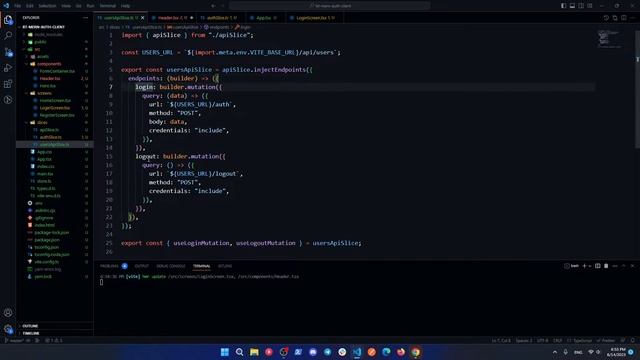Switch to the PROBLEMS panel tab

click(109, 266)
